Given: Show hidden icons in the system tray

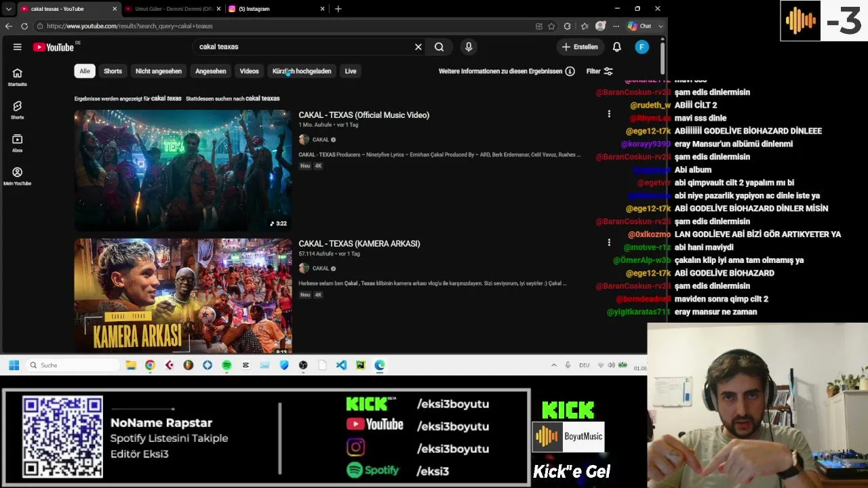Looking at the screenshot, I should click(x=553, y=365).
